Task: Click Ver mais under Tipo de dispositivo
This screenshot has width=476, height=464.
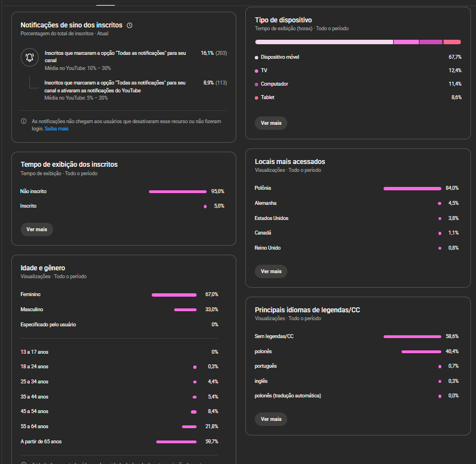Action: click(271, 123)
